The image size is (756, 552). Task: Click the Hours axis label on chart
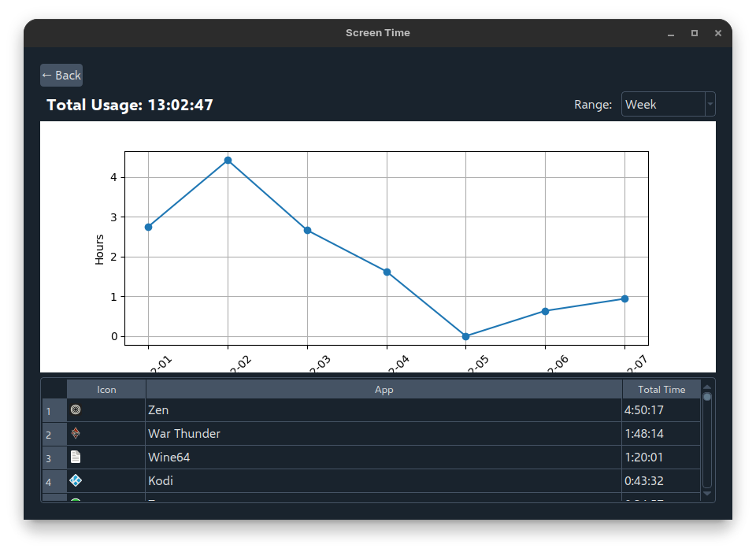pyautogui.click(x=99, y=250)
